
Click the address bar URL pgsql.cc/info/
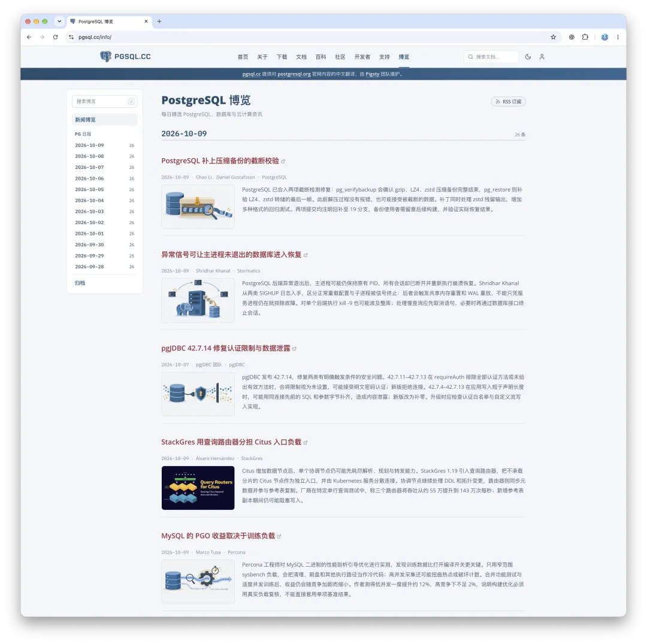tap(95, 37)
